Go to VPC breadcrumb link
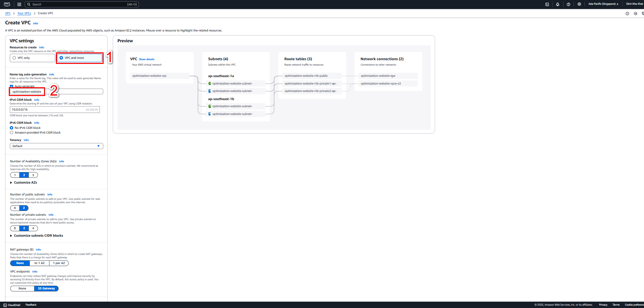The image size is (644, 308). 8,13
